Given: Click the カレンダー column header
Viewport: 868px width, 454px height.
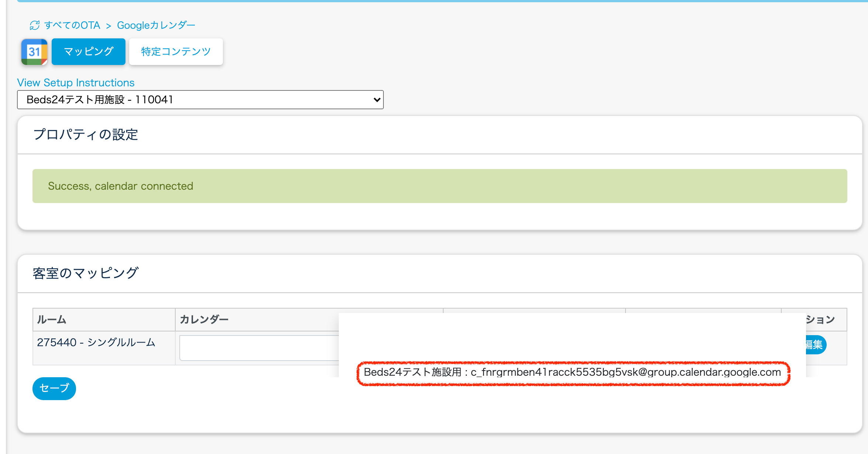Looking at the screenshot, I should (x=204, y=320).
